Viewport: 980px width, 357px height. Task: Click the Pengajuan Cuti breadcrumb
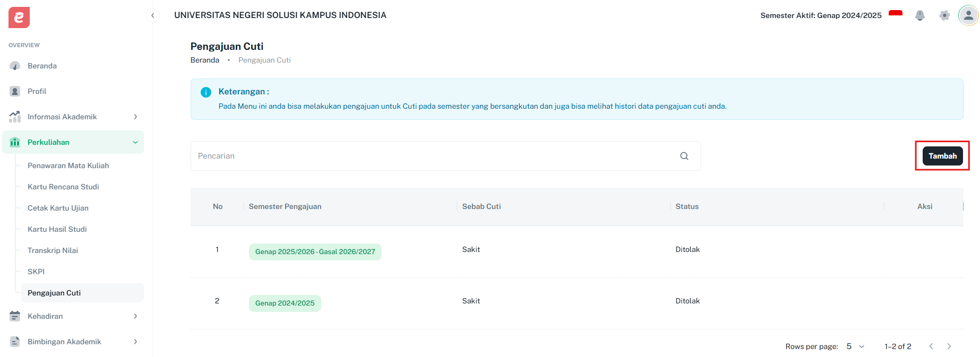pos(264,60)
